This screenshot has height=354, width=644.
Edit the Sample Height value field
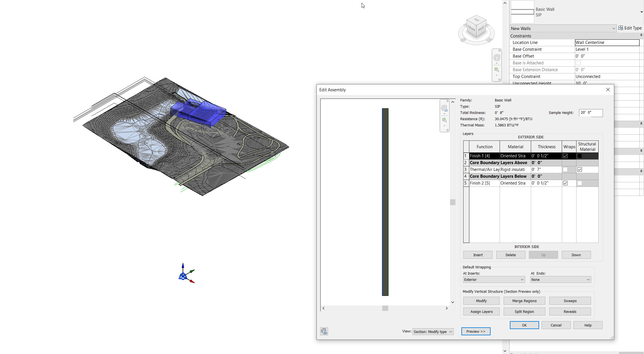[x=591, y=113]
